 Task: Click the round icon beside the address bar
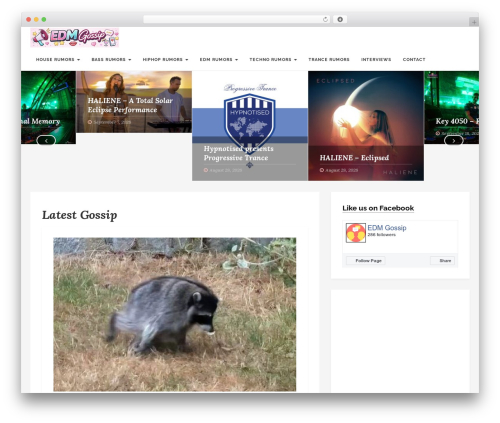pyautogui.click(x=340, y=19)
